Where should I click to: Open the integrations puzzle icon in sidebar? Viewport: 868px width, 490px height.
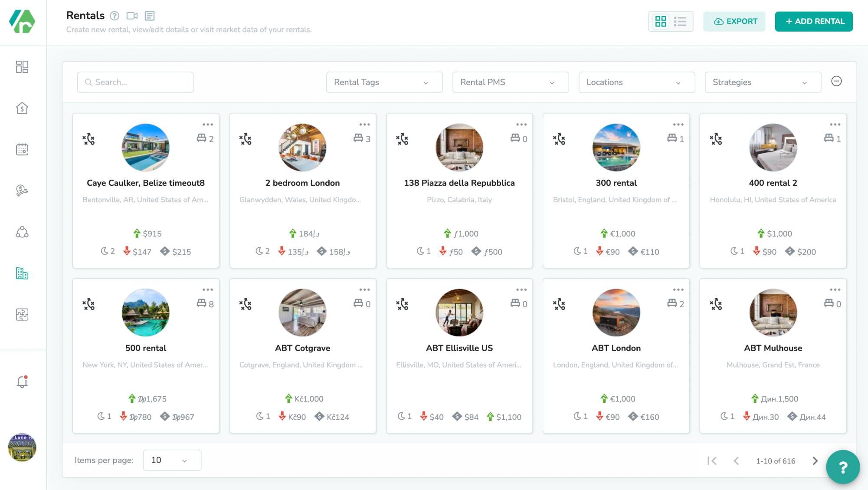tap(22, 315)
